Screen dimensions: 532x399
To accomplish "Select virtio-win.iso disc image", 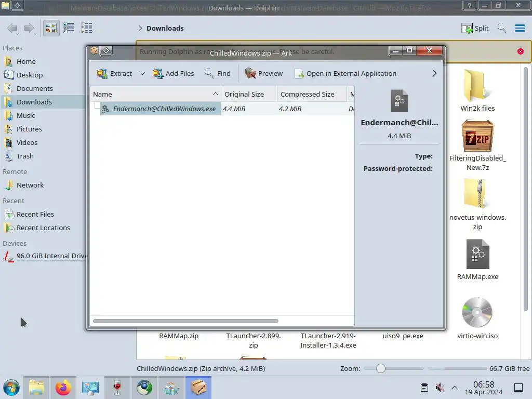I will point(477,318).
